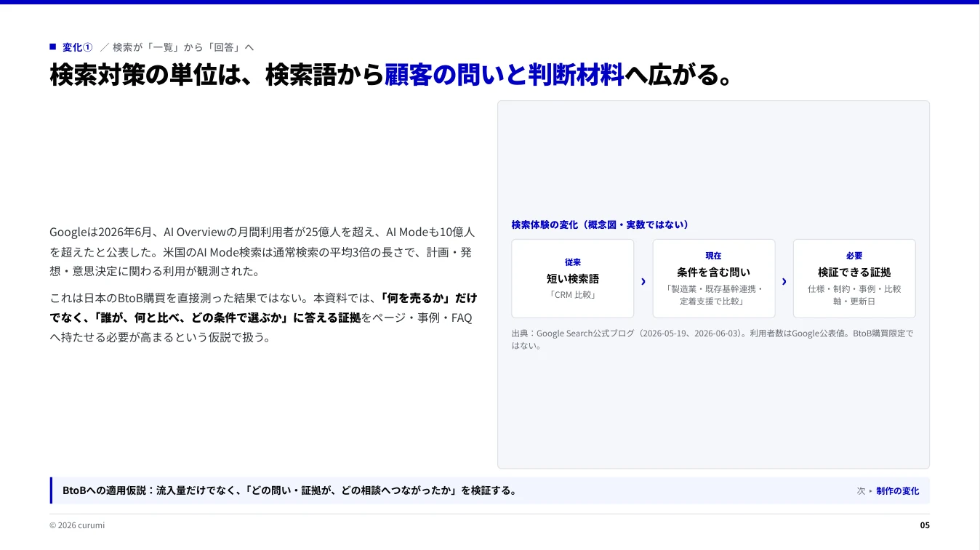
Task: Click the paragraph beginning これは日本のBtoB購買
Action: click(x=262, y=318)
